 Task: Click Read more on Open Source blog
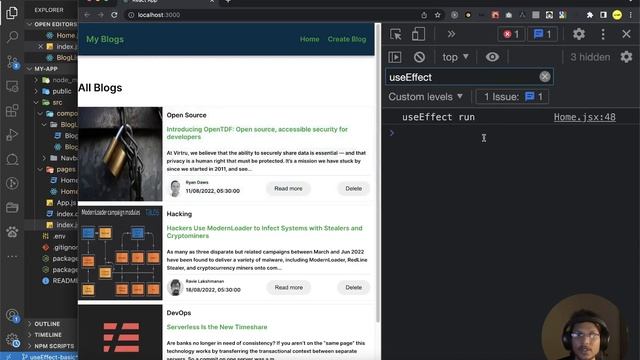click(x=288, y=189)
